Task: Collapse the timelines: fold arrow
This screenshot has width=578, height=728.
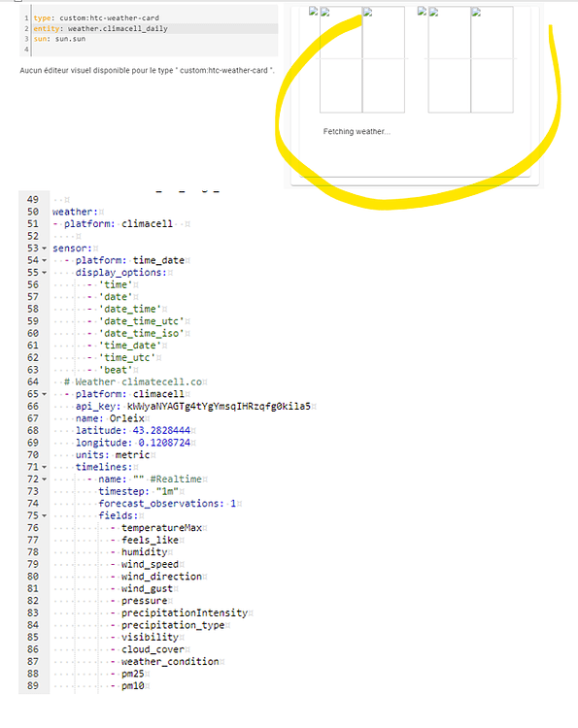Action: point(44,467)
